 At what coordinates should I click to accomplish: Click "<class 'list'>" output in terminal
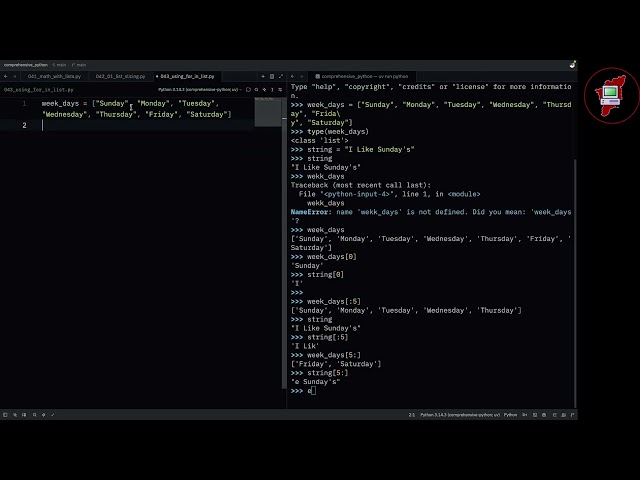[320, 141]
